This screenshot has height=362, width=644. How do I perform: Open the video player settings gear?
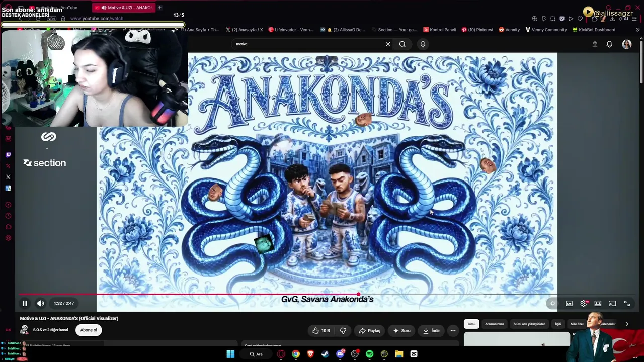point(584,303)
